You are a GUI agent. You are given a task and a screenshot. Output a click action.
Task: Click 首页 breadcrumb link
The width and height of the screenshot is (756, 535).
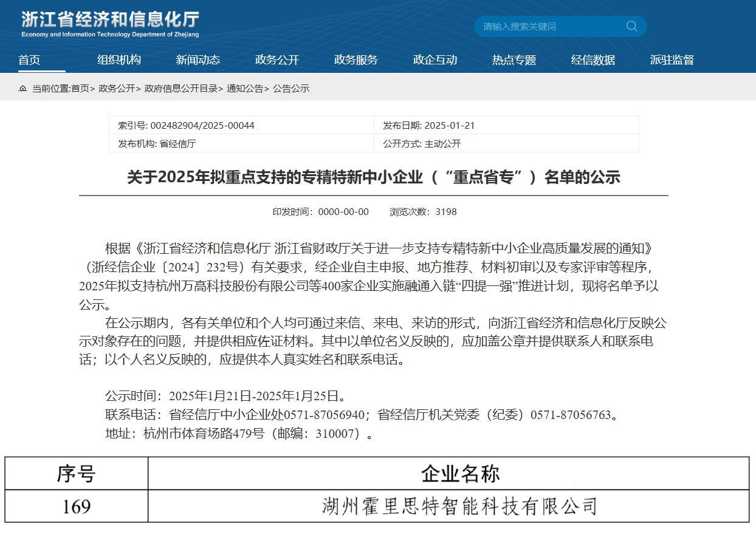[x=80, y=89]
